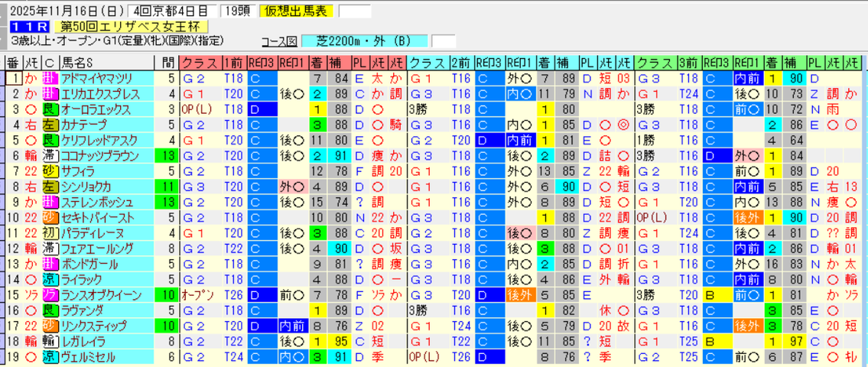868x367 pixels.
Task: Click the magenta ソラ badge beside ランスオブクイーン
Action: tap(50, 294)
